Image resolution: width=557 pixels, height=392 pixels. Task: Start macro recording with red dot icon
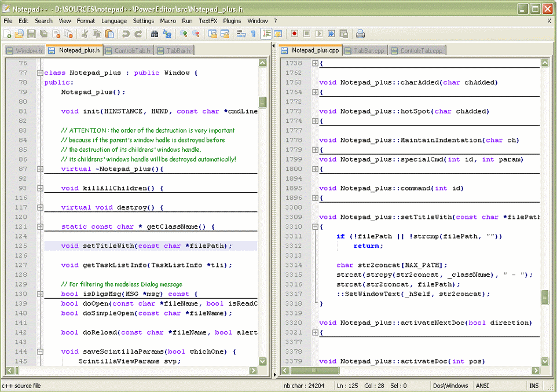tap(294, 34)
